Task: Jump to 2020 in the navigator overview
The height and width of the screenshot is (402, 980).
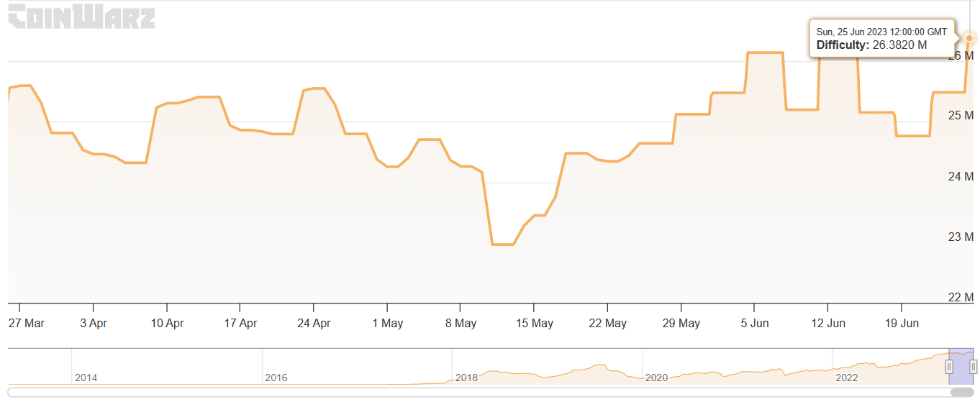Action: (656, 378)
